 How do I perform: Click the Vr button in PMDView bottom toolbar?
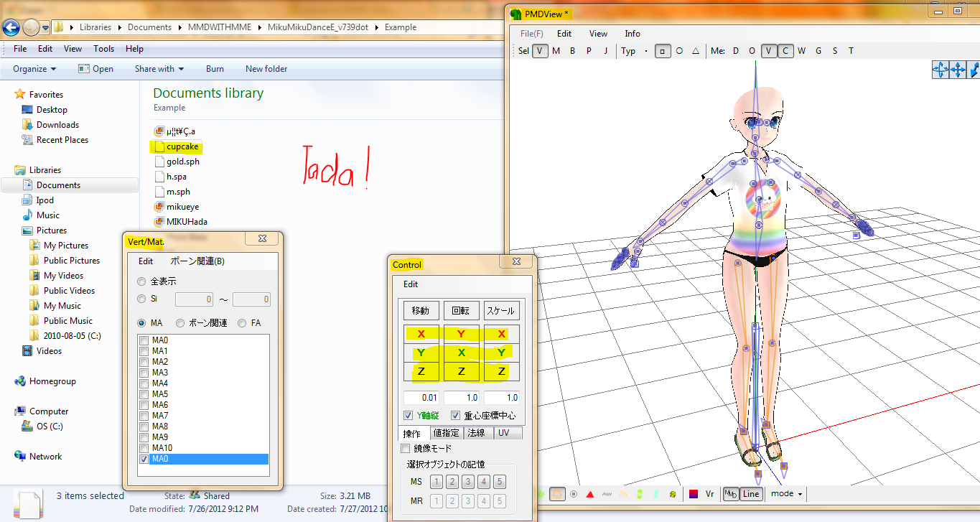pyautogui.click(x=709, y=494)
